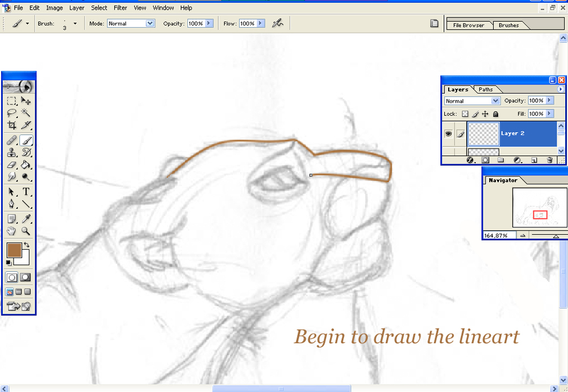Hide Layer 2 with eye icon

[449, 133]
